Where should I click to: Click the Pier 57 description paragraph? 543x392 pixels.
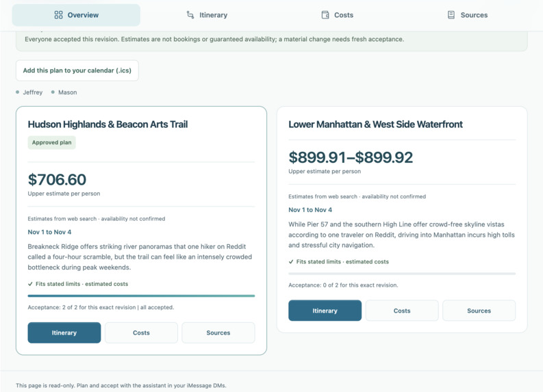(x=402, y=235)
